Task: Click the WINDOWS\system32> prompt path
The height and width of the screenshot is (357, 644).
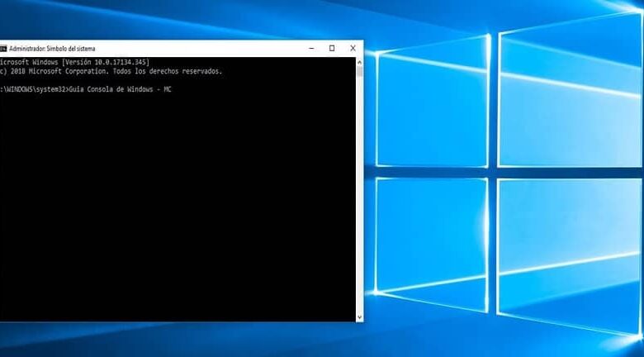Action: point(35,88)
